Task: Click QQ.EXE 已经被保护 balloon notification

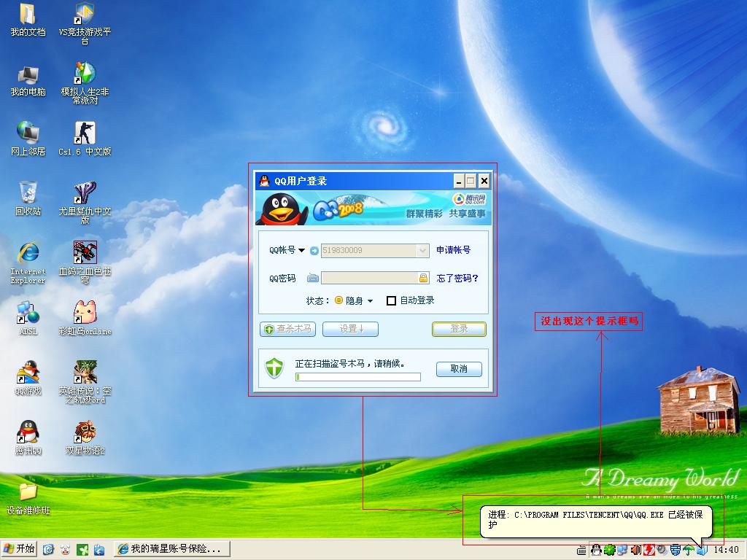Action: tap(595, 522)
